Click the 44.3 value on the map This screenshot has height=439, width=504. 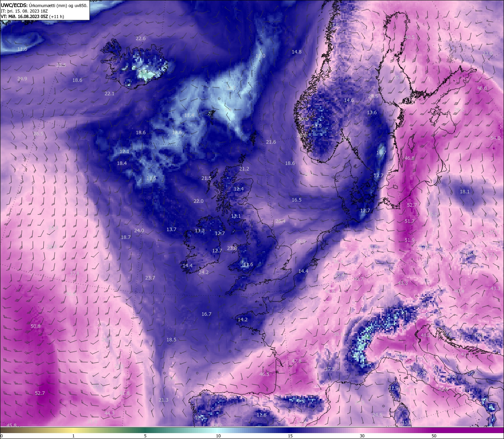click(x=109, y=413)
